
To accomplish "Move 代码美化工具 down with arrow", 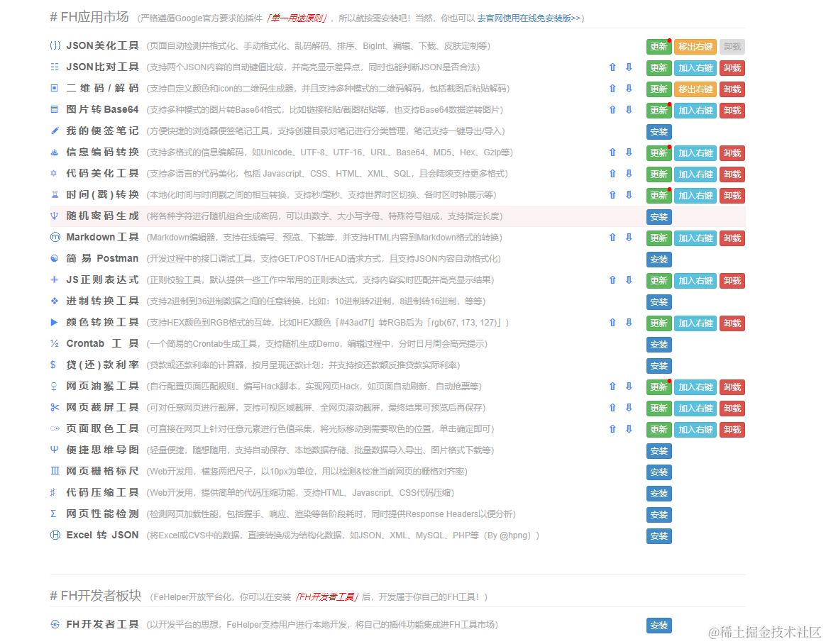I will point(629,173).
